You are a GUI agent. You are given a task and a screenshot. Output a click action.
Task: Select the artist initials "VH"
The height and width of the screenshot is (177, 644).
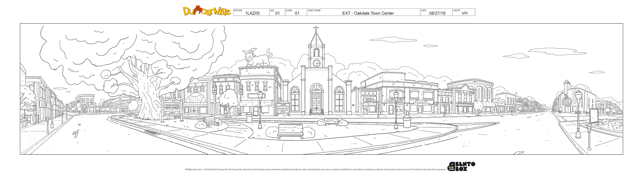(x=465, y=13)
